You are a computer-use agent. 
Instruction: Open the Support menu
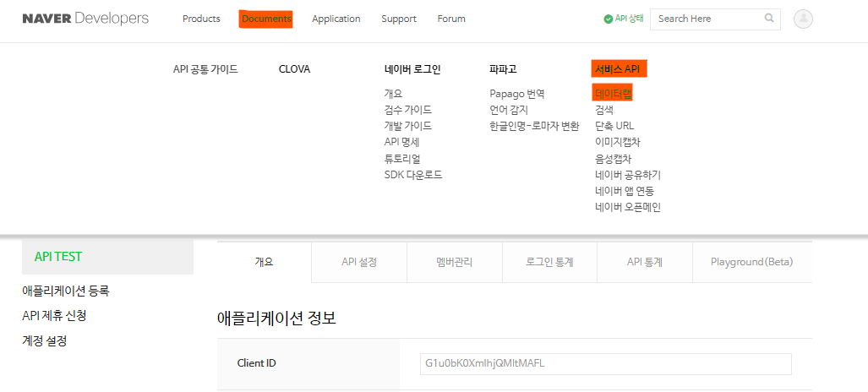399,19
